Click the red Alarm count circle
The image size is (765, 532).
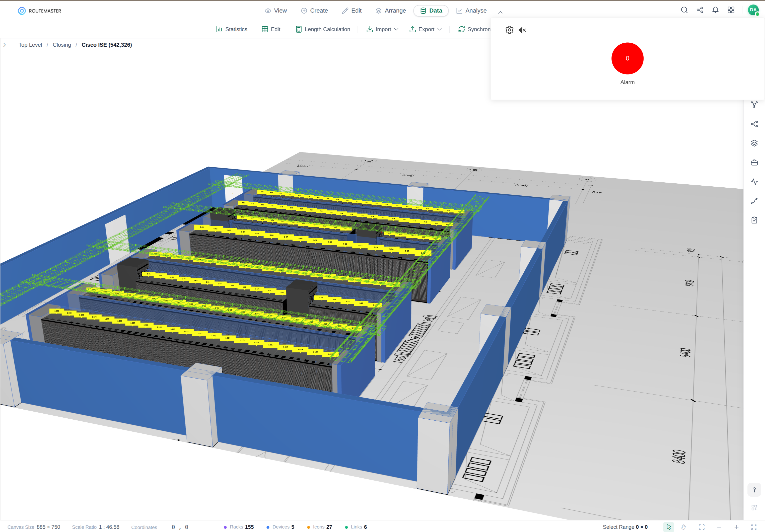point(627,58)
